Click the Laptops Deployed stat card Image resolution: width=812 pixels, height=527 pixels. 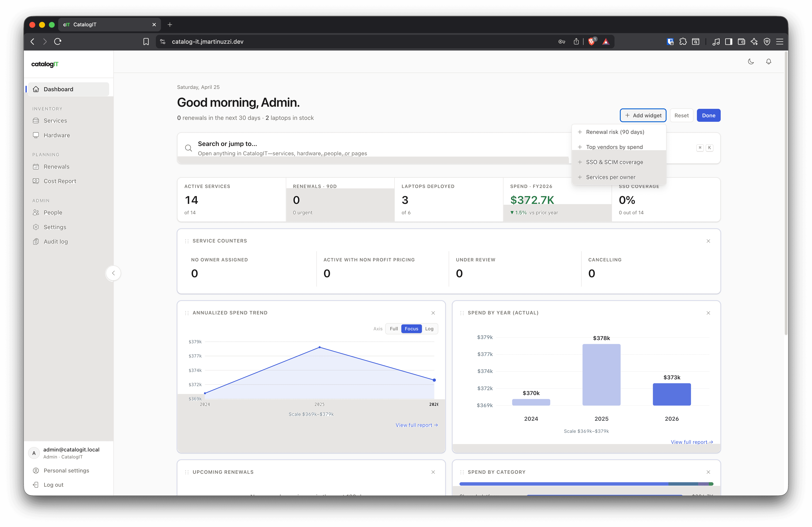[449, 200]
